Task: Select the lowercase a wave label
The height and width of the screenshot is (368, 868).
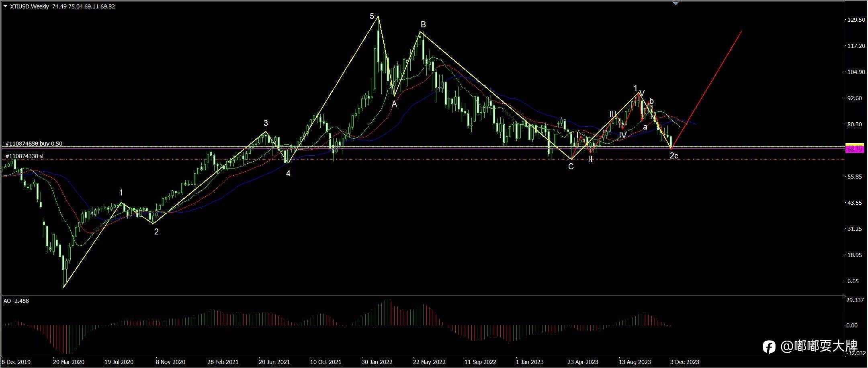Action: coord(645,127)
